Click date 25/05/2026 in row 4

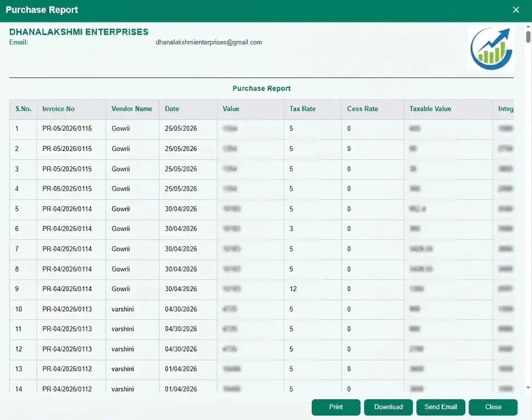181,189
